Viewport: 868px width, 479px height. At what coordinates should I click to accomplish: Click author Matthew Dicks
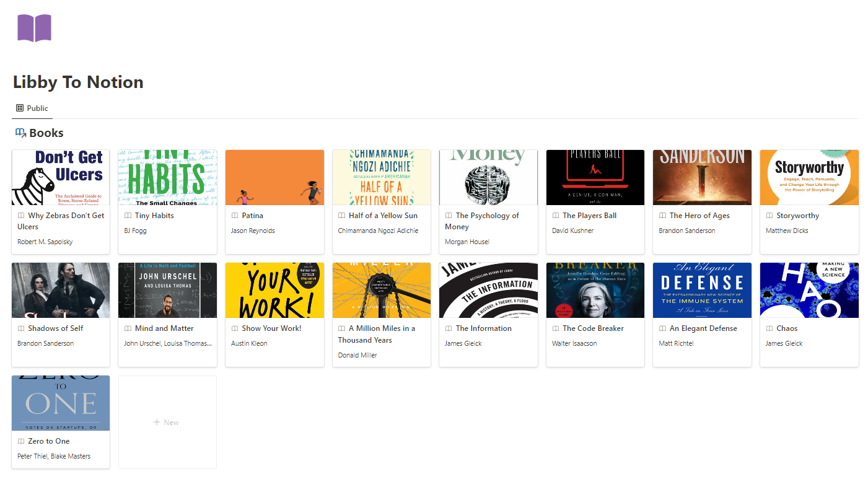click(x=787, y=231)
